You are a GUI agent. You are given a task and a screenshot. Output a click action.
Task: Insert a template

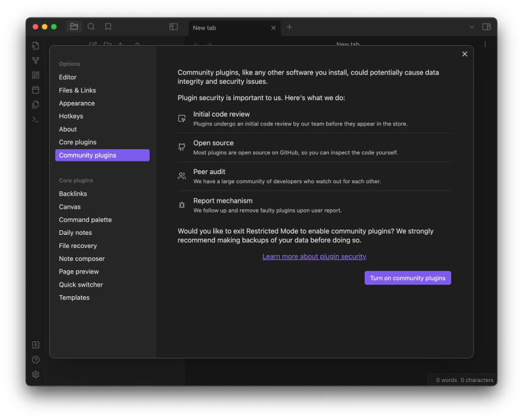coord(35,105)
